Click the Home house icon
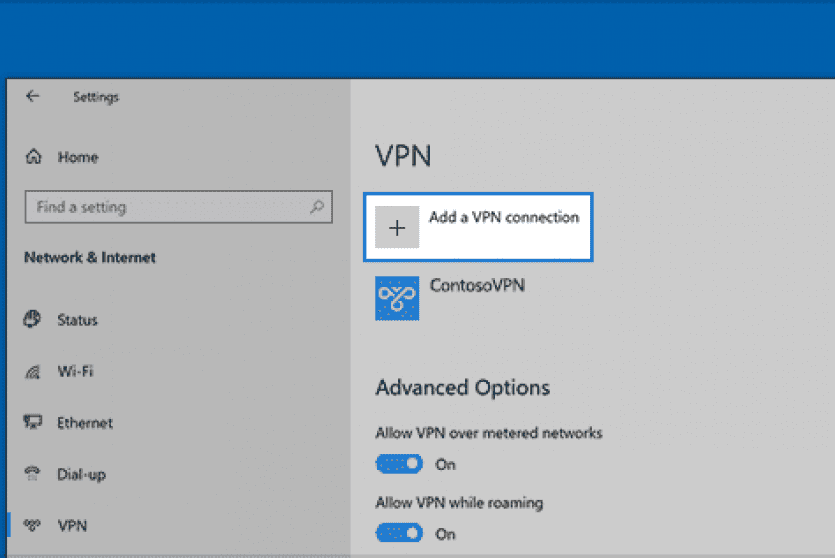Viewport: 835px width, 558px height. point(34,157)
